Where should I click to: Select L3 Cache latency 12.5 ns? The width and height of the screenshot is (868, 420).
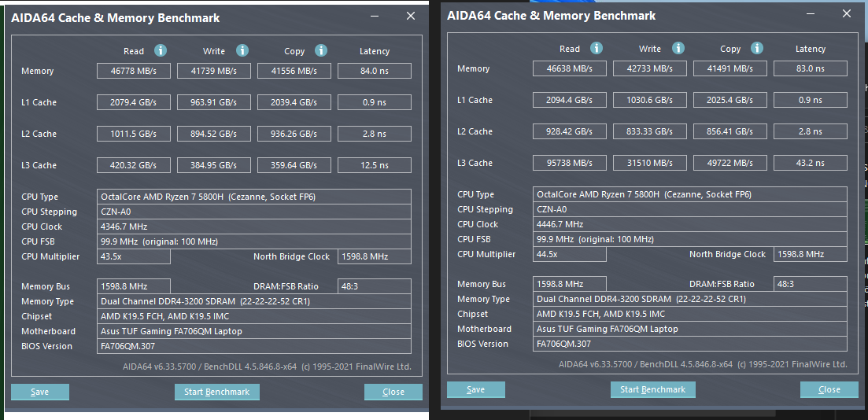375,165
